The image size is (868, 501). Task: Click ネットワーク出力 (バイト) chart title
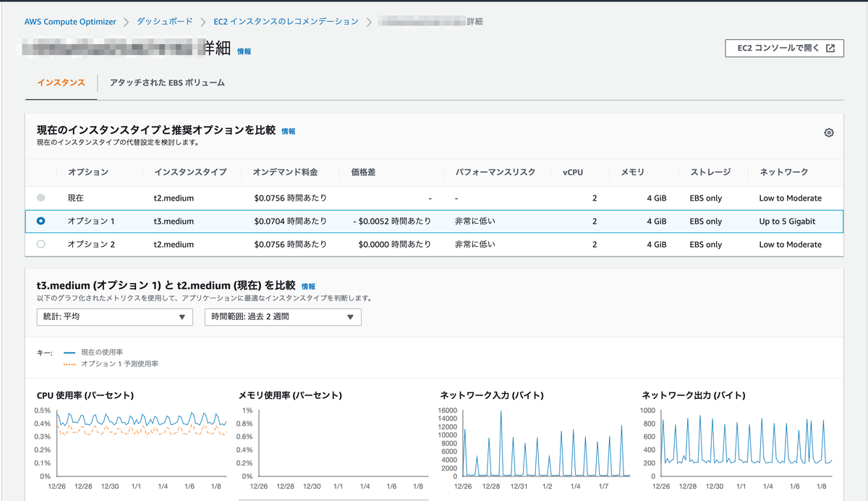[694, 395]
